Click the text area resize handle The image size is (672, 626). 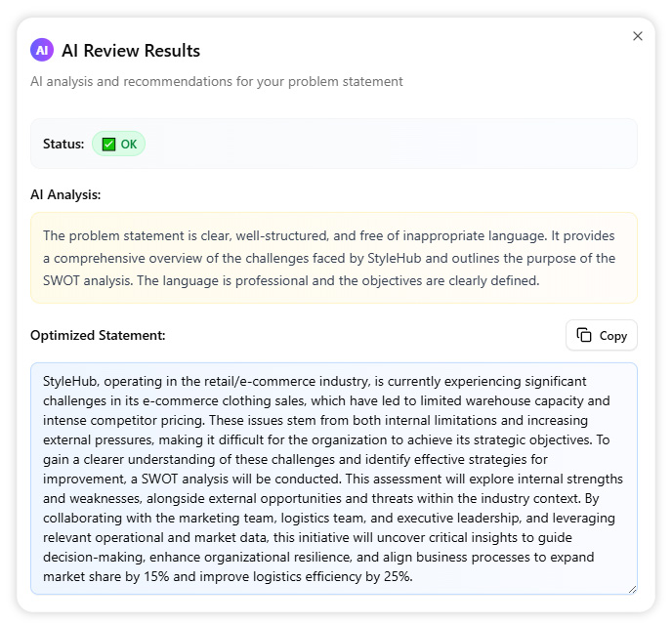coord(631,588)
